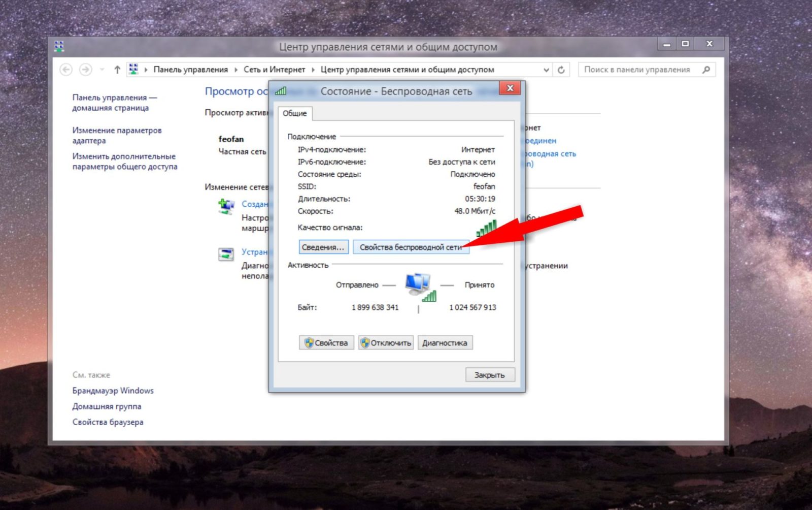Click the create new connection icon
Screen dimensions: 812x510
coord(226,206)
